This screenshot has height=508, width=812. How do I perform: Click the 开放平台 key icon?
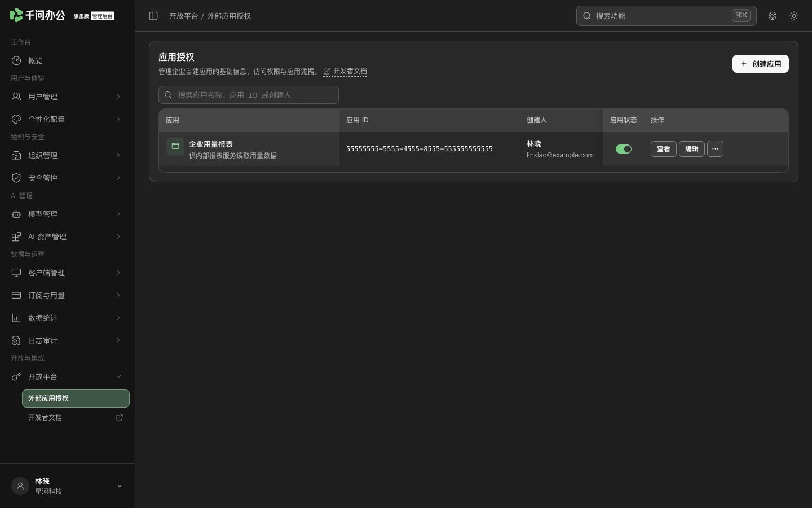click(x=16, y=376)
